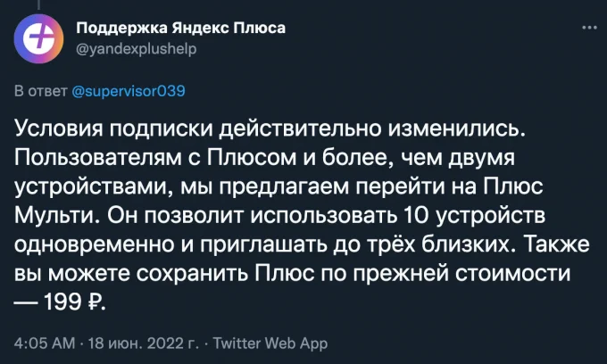Click the phrase Плюс at line end
Viewport: 607px width, 364px height.
coord(513,186)
